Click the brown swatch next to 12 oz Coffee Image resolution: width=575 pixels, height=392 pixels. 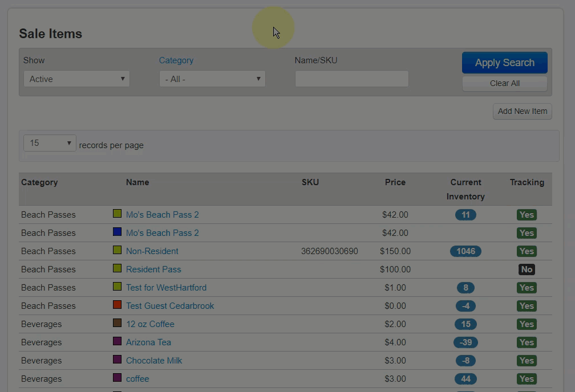point(117,323)
